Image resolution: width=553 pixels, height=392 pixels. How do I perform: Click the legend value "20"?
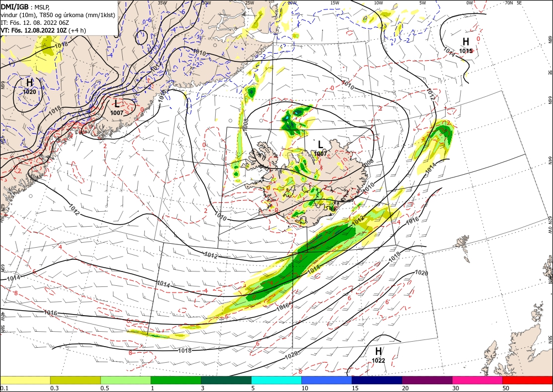[x=405, y=388]
